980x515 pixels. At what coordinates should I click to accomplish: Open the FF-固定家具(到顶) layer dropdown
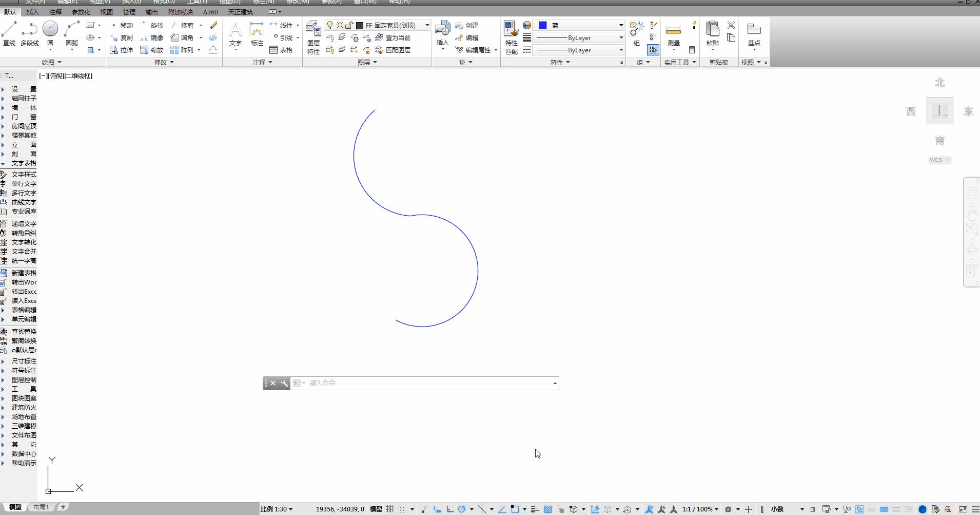pos(426,25)
